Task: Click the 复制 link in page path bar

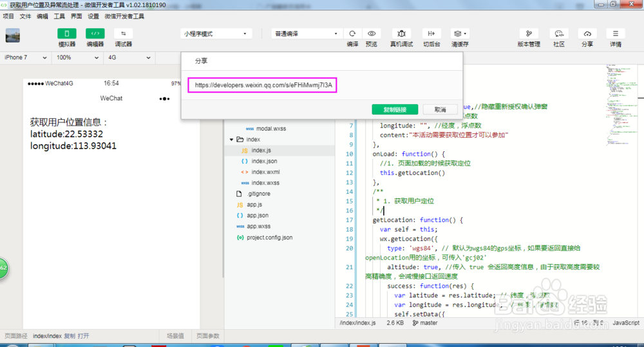Action: [x=70, y=336]
